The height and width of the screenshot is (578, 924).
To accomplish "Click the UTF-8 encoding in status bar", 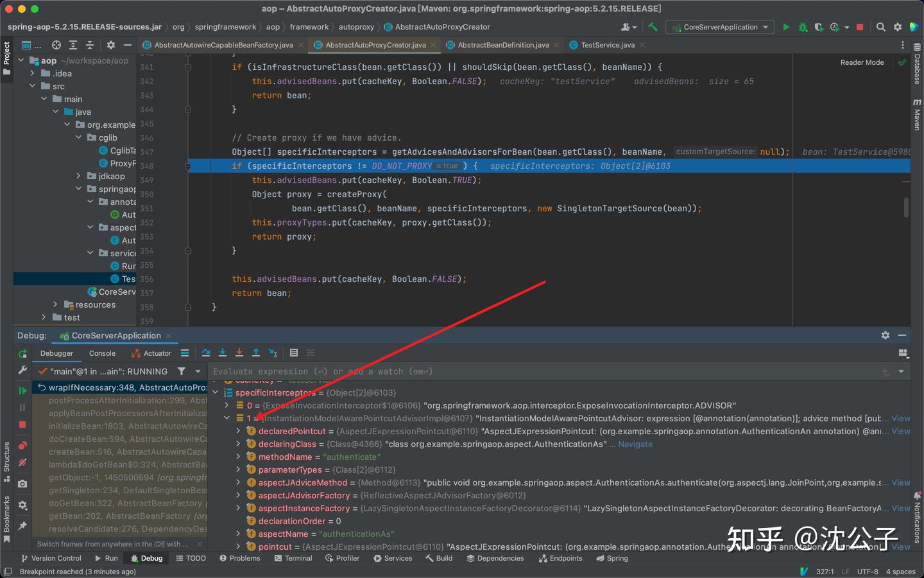I will [x=868, y=572].
